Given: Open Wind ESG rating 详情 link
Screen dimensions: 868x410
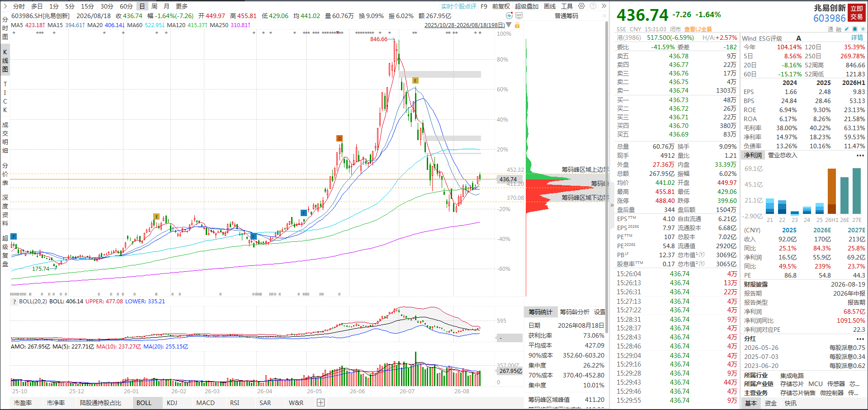Looking at the screenshot, I should click(857, 38).
